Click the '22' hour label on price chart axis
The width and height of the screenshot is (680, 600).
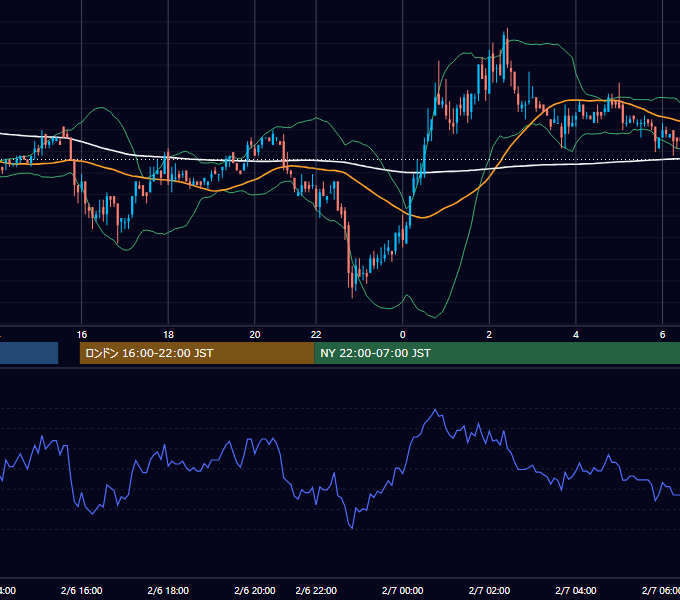point(316,335)
